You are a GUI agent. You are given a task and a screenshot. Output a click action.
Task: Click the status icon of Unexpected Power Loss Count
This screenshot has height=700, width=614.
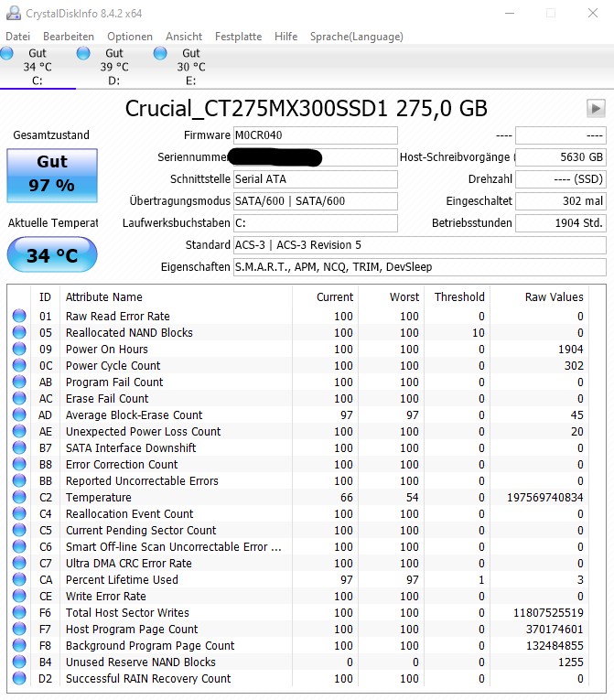point(19,431)
